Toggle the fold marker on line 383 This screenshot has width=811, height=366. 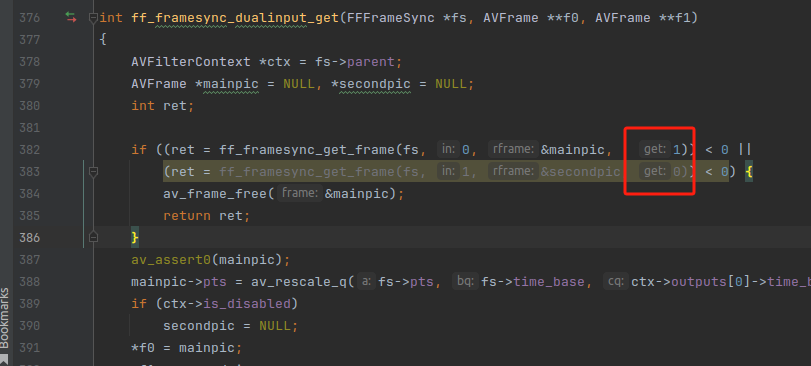(93, 172)
